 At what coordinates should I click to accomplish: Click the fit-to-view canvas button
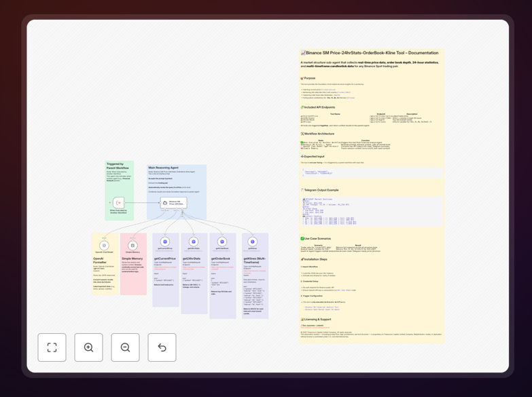click(x=52, y=347)
